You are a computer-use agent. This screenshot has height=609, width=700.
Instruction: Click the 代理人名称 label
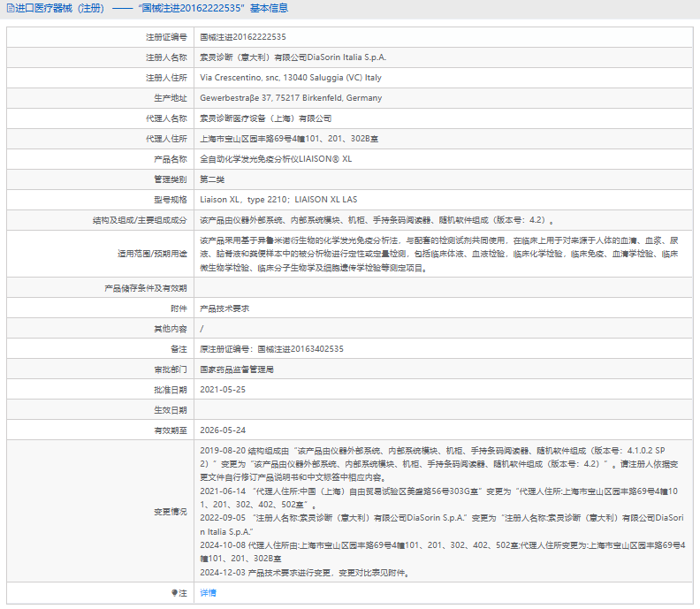point(166,118)
